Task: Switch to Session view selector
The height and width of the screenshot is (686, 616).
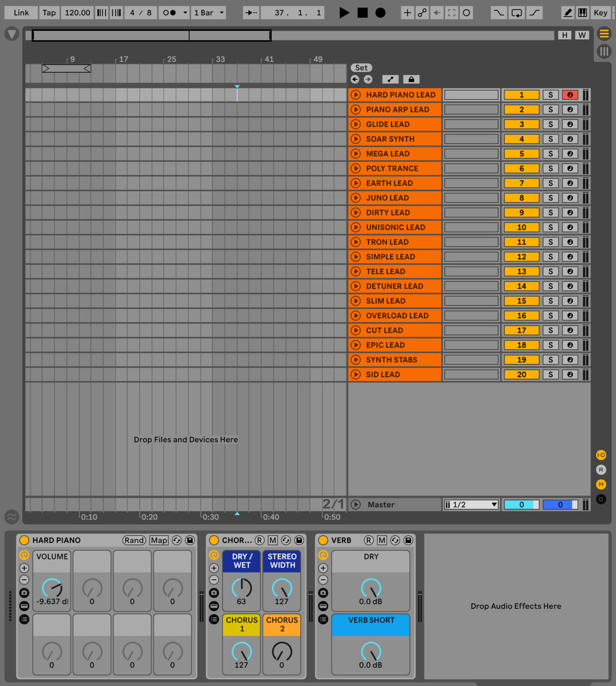Action: coord(604,51)
